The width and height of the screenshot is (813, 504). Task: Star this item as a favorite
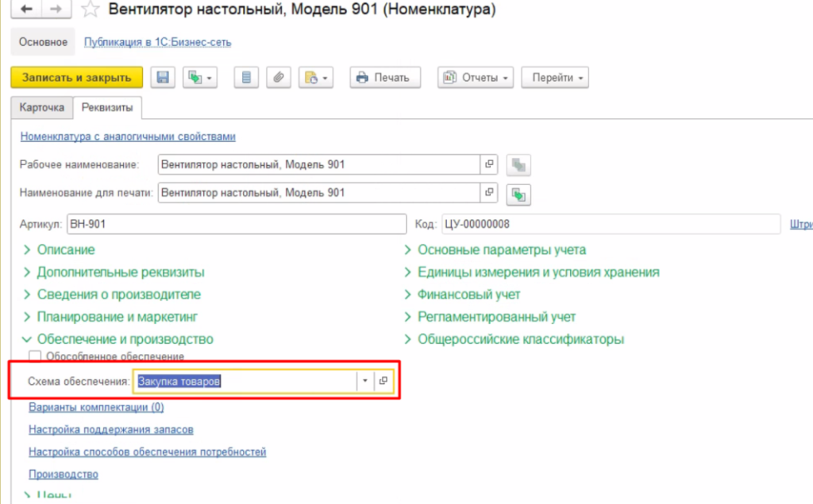(x=91, y=10)
